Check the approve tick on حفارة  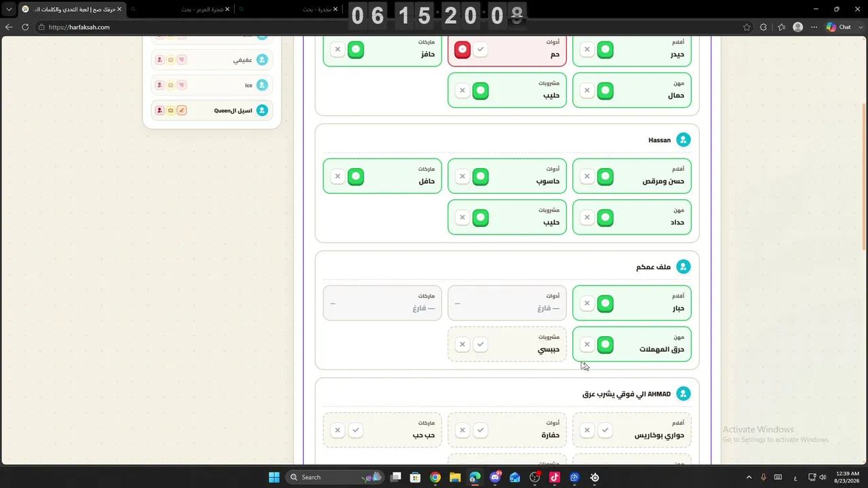click(481, 430)
